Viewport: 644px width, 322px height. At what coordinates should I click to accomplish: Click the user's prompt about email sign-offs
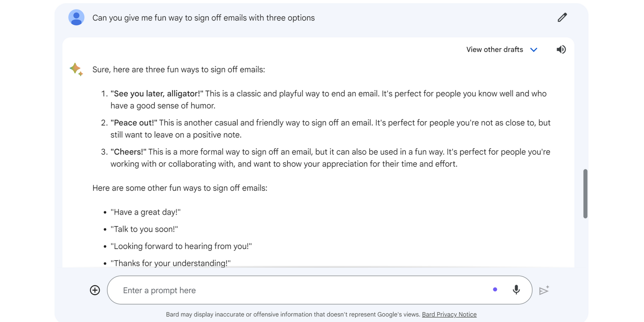(x=204, y=18)
